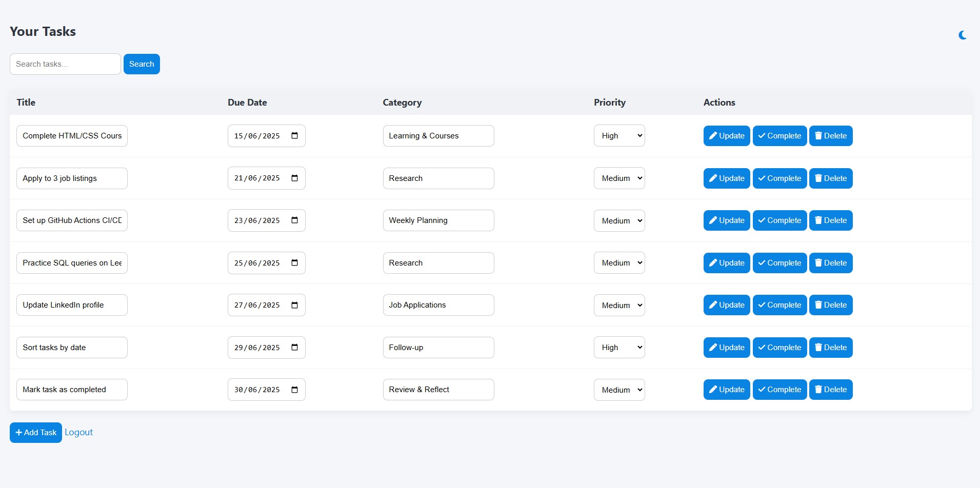Click calendar icon on the 23/06/2025 date field
Screen dimensions: 980x488
pos(294,220)
